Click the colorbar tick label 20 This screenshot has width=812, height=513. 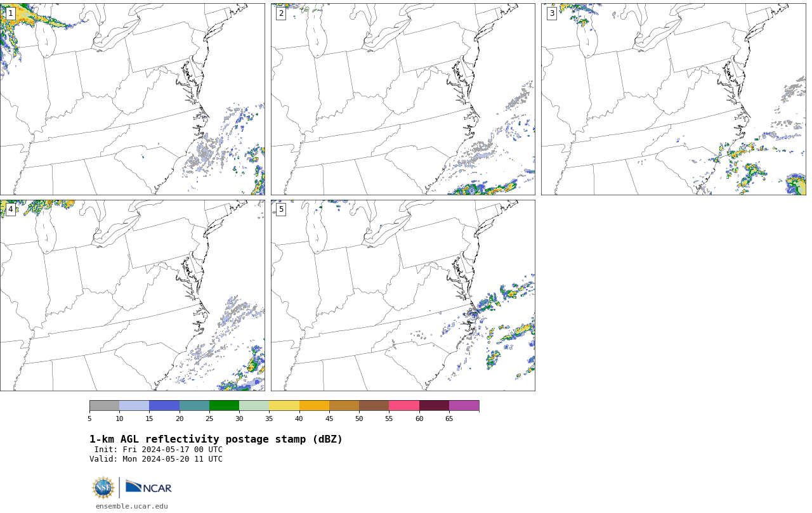pos(180,419)
